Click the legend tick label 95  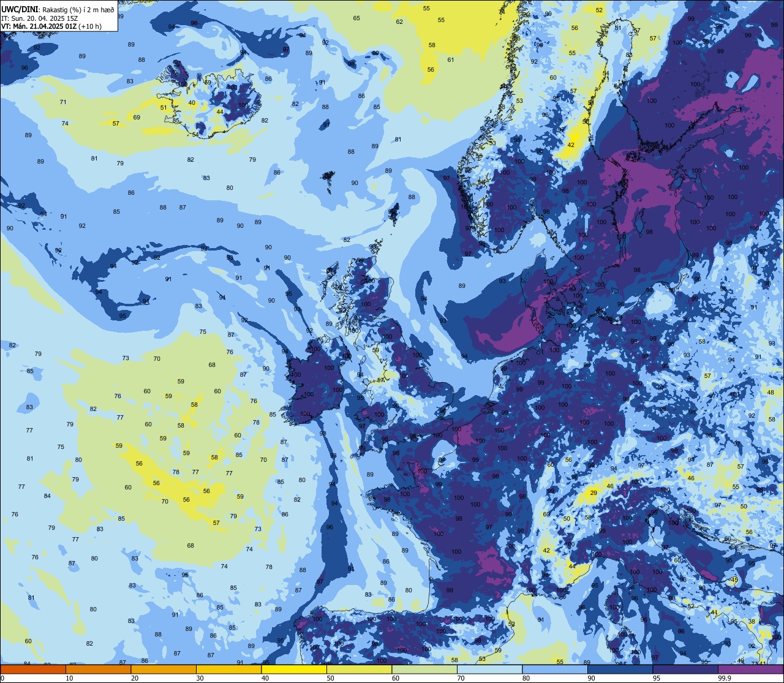(x=657, y=678)
